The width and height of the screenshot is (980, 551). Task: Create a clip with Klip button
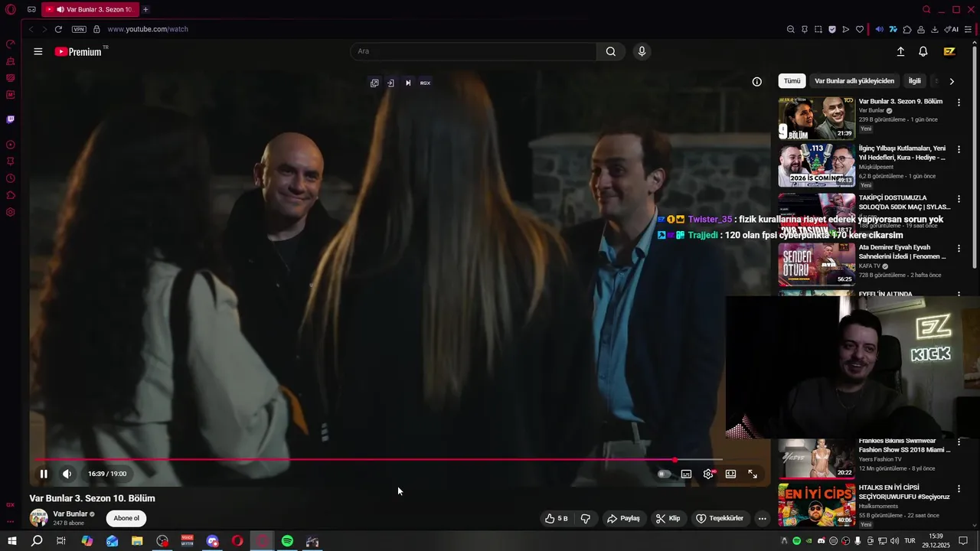668,518
